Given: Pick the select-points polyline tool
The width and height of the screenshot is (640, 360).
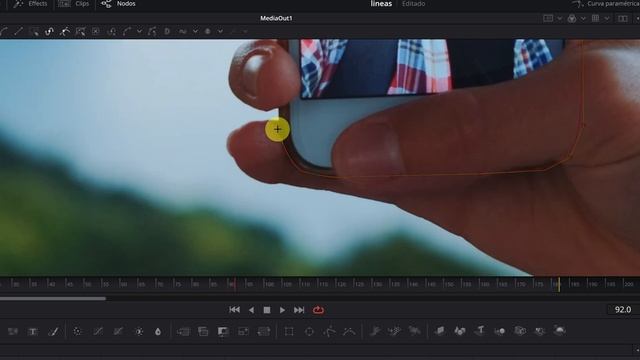Looking at the screenshot, I should pyautogui.click(x=34, y=31).
